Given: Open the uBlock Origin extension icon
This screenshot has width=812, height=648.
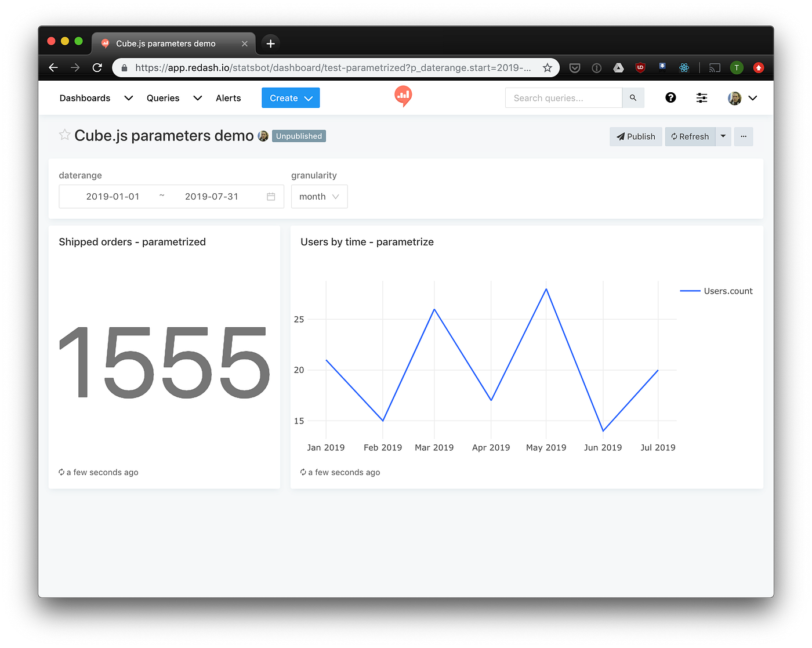Looking at the screenshot, I should [x=640, y=67].
